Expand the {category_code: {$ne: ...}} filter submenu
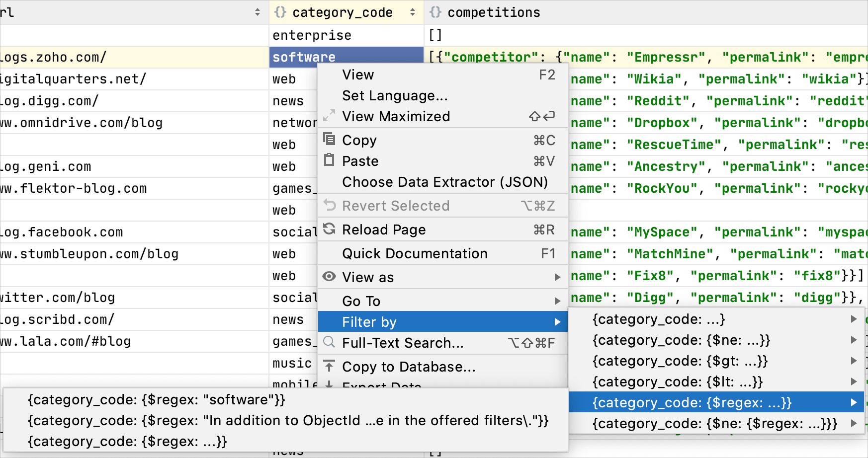868x458 pixels. point(854,340)
